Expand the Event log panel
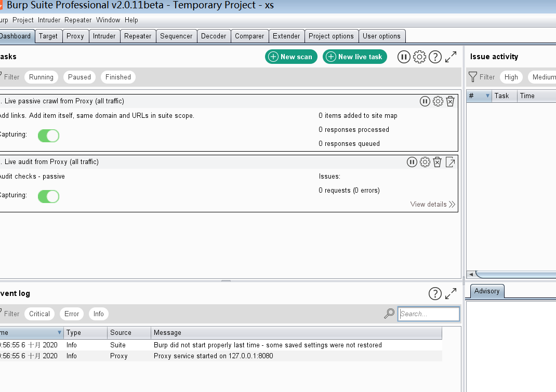Screen dimensions: 556x392 tap(451, 293)
